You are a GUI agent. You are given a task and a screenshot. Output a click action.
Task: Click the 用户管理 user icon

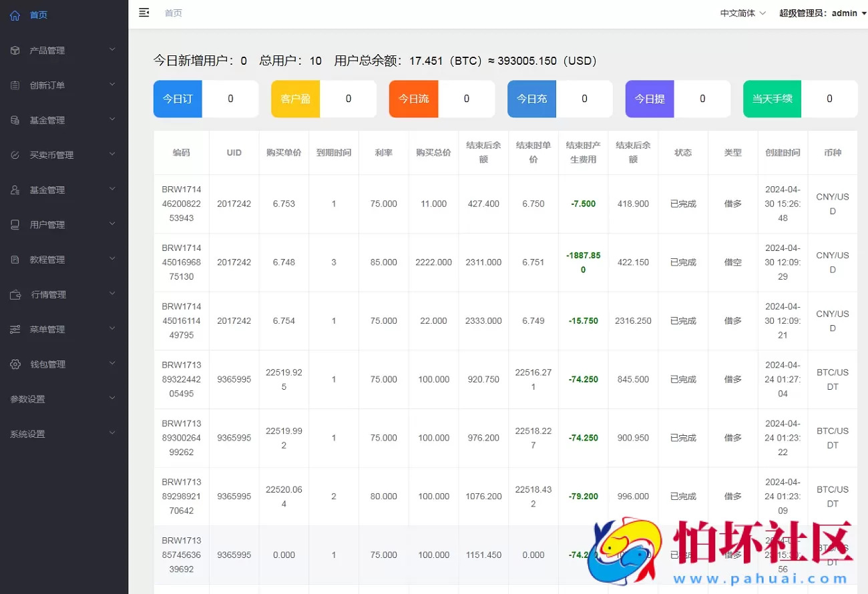15,224
